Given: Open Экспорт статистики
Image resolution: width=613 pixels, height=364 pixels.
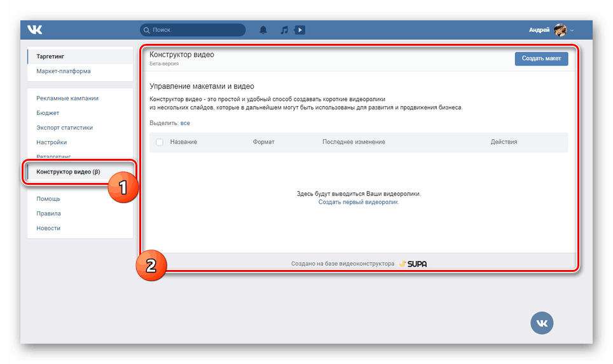Looking at the screenshot, I should point(64,128).
